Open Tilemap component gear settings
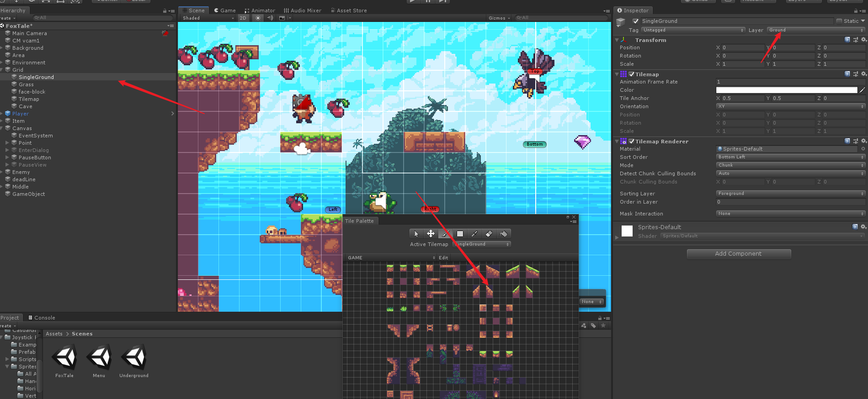 (x=863, y=74)
